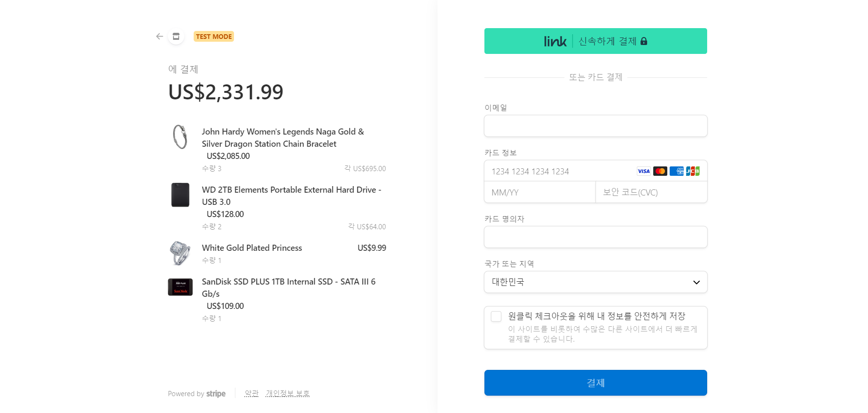868x413 pixels.
Task: Click the merchant store icon next to back arrow
Action: [176, 36]
